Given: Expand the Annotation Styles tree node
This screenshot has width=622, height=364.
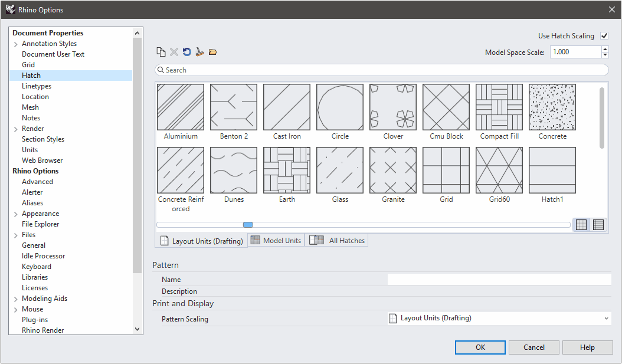Looking at the screenshot, I should coord(15,44).
